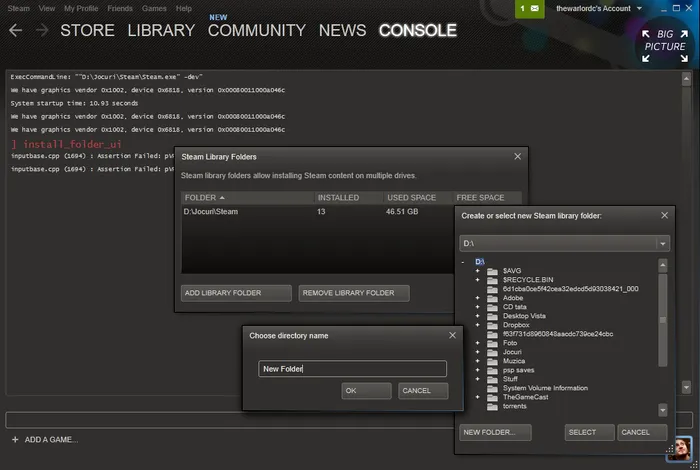Close the Choose directory name dialog
This screenshot has width=700, height=470.
[x=452, y=335]
